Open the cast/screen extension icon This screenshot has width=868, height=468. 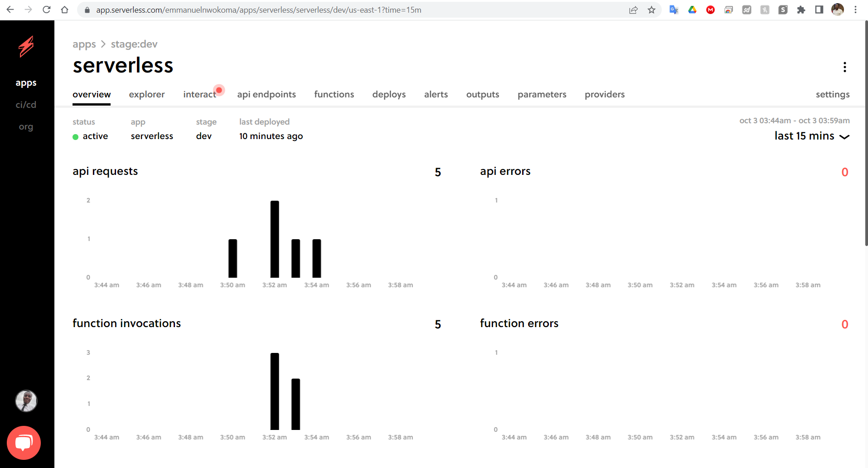click(728, 10)
